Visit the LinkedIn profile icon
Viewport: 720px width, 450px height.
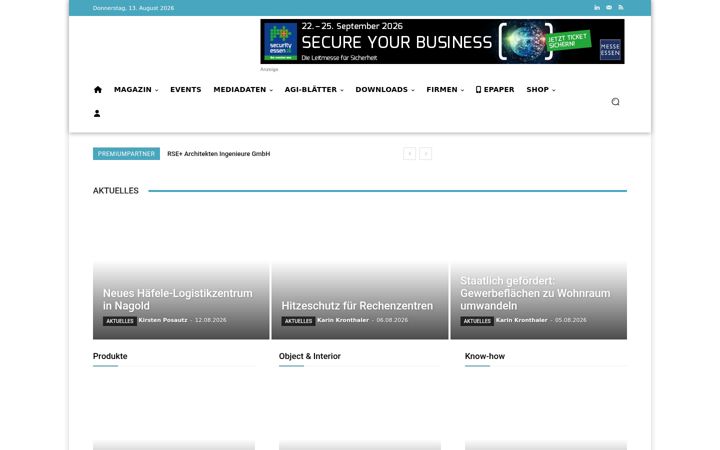point(597,8)
